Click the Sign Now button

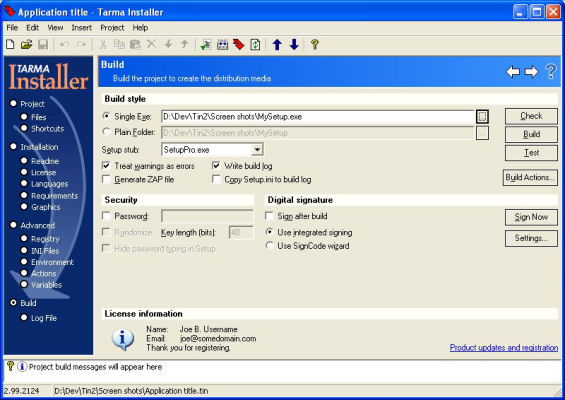[x=531, y=217]
